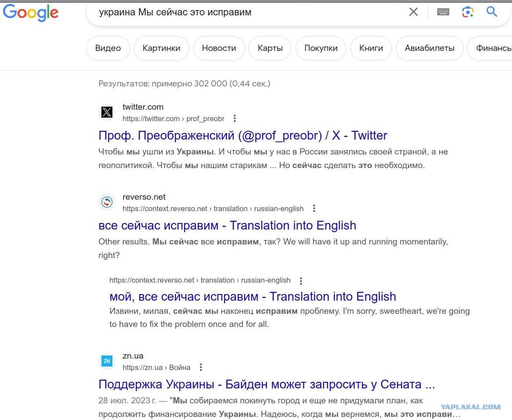512x420 pixels.
Task: Open 'мой, все сейчас исправим' result
Action: click(253, 297)
